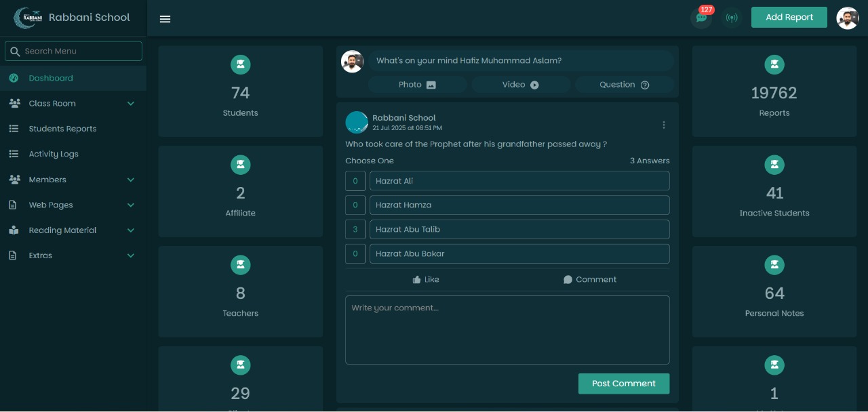868x412 pixels.
Task: Expand the Reading Material menu chevron
Action: (131, 230)
